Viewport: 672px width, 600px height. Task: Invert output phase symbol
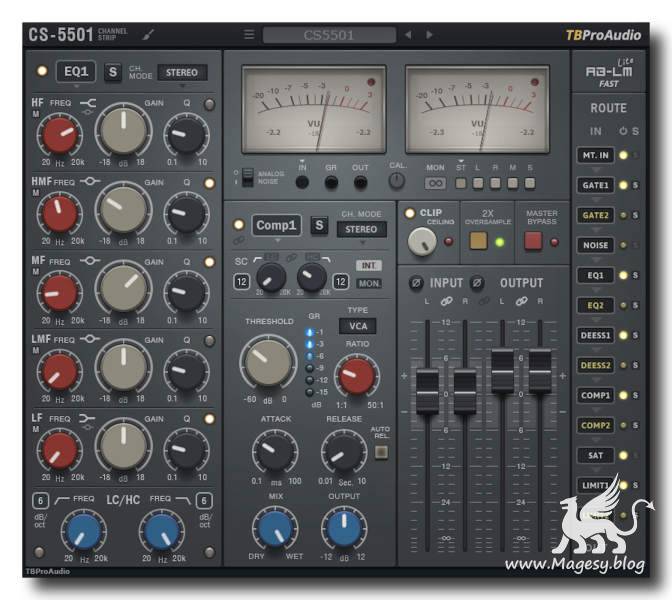click(477, 283)
